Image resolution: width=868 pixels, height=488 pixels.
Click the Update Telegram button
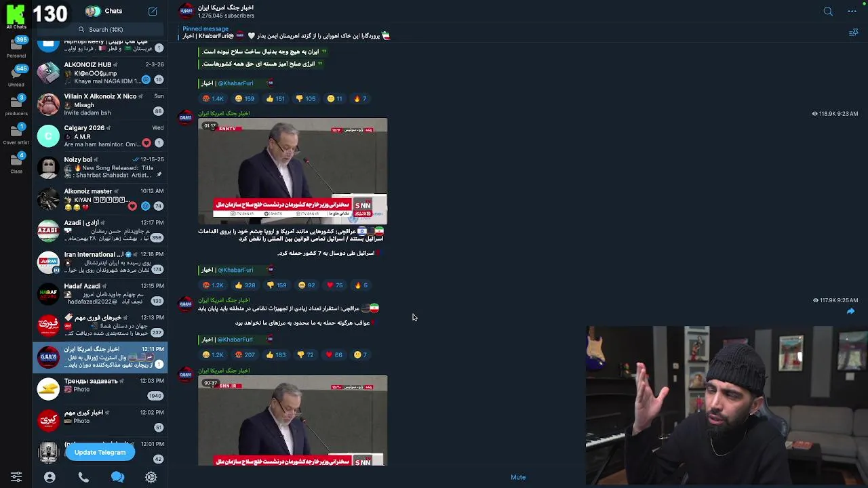[100, 452]
